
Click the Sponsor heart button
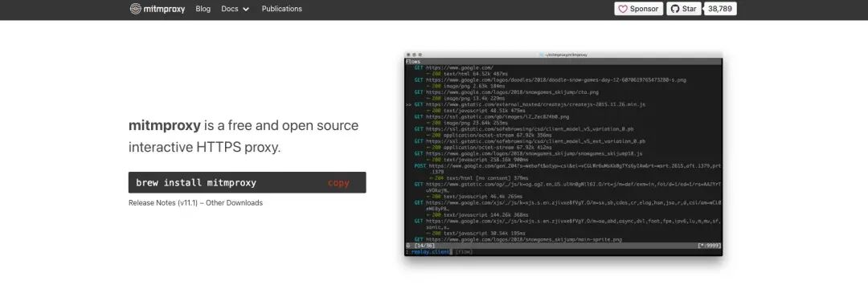(x=638, y=9)
